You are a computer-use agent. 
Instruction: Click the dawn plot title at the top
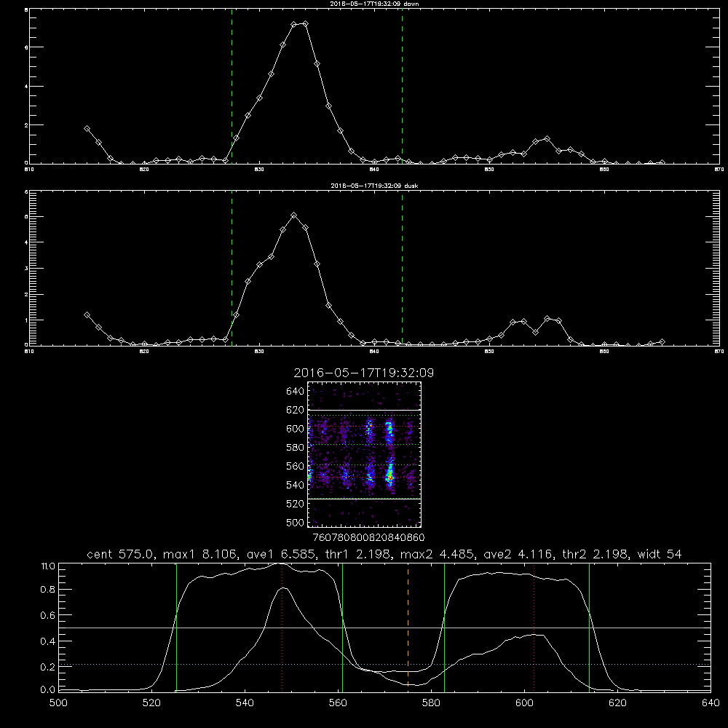click(374, 3)
